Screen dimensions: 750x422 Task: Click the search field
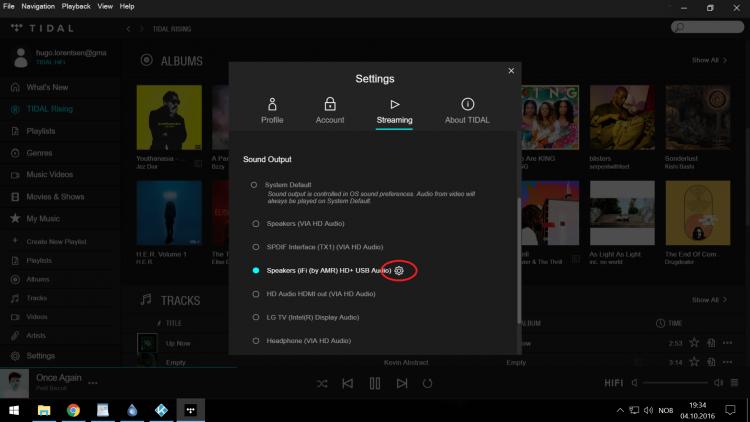707,27
